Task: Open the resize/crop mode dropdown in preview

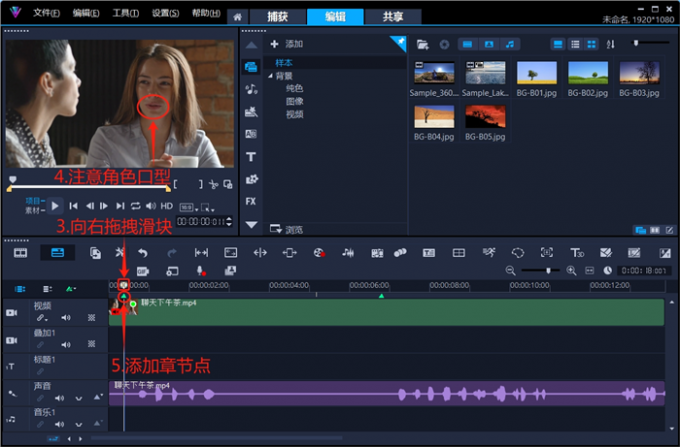Action: point(207,208)
